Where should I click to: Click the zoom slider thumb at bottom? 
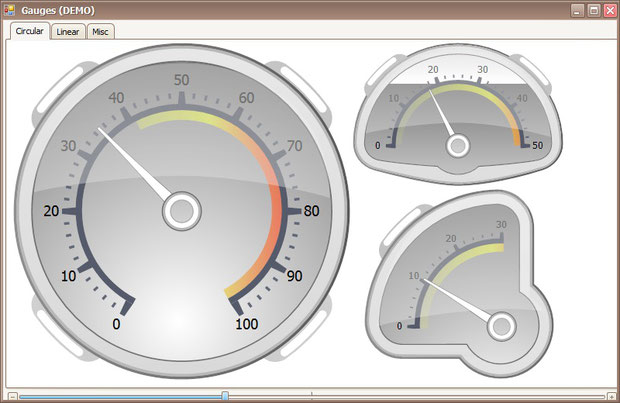pyautogui.click(x=225, y=395)
